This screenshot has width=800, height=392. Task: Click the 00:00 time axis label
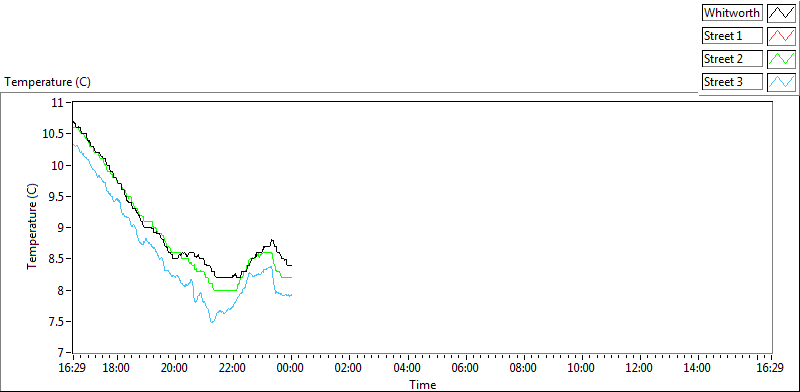point(291,368)
